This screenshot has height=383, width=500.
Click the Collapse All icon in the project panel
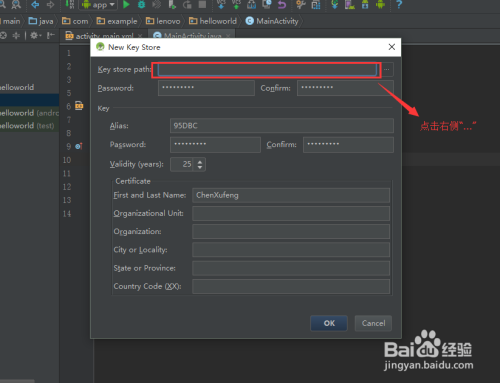coord(16,35)
